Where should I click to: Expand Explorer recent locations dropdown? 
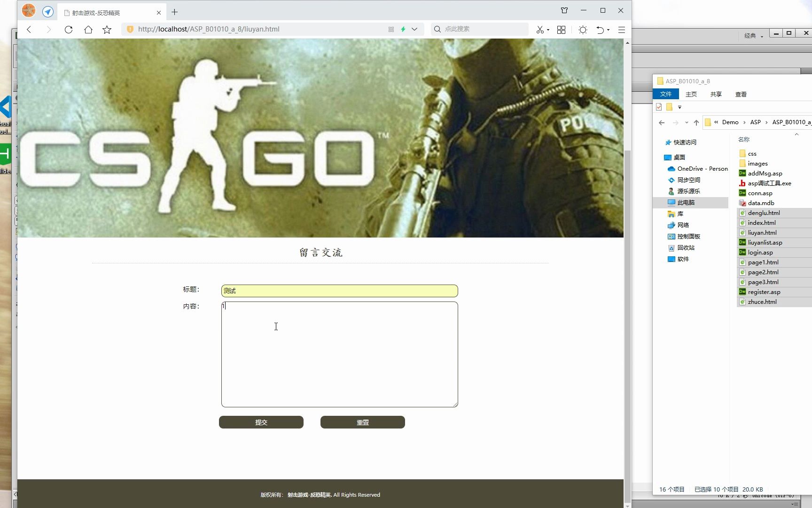pyautogui.click(x=687, y=122)
